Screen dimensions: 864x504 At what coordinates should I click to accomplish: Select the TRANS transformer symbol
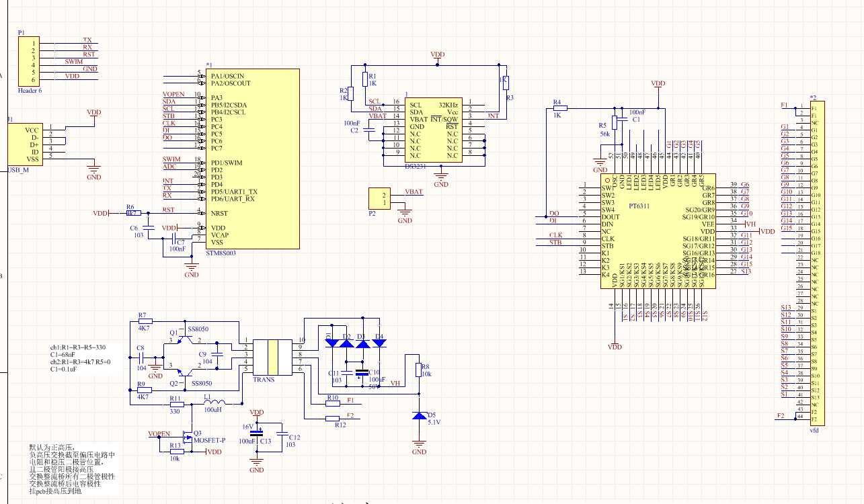272,358
